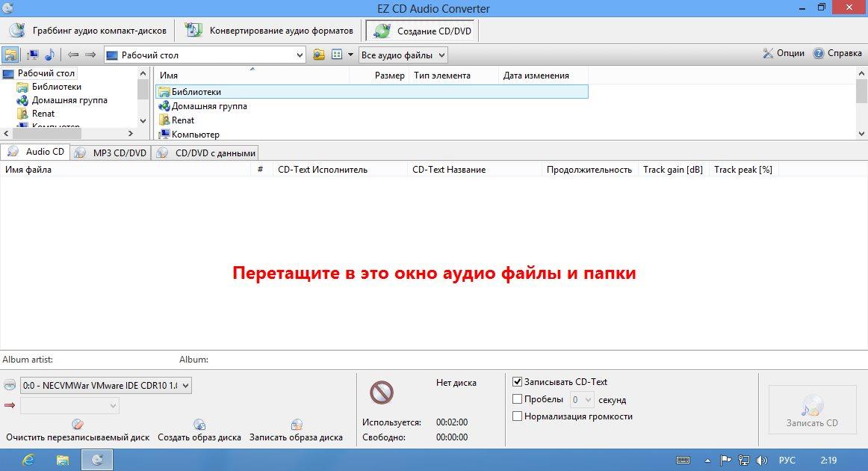Click the 2:19 taskbar clock
Viewport: 868px width, 471px height.
coord(828,461)
